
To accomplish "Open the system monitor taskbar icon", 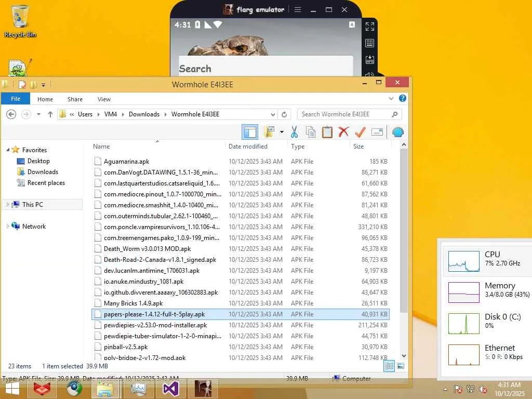I will [138, 389].
